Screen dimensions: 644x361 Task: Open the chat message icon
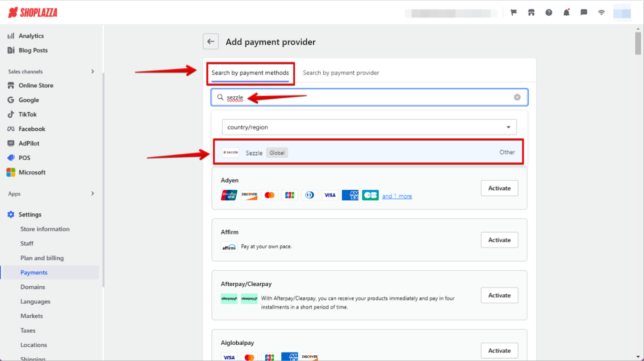[584, 12]
